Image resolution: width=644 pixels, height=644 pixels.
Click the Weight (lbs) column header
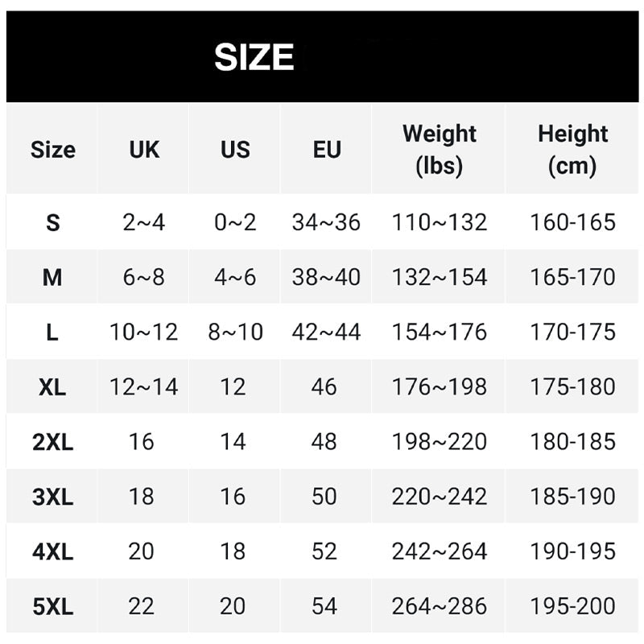[439, 150]
